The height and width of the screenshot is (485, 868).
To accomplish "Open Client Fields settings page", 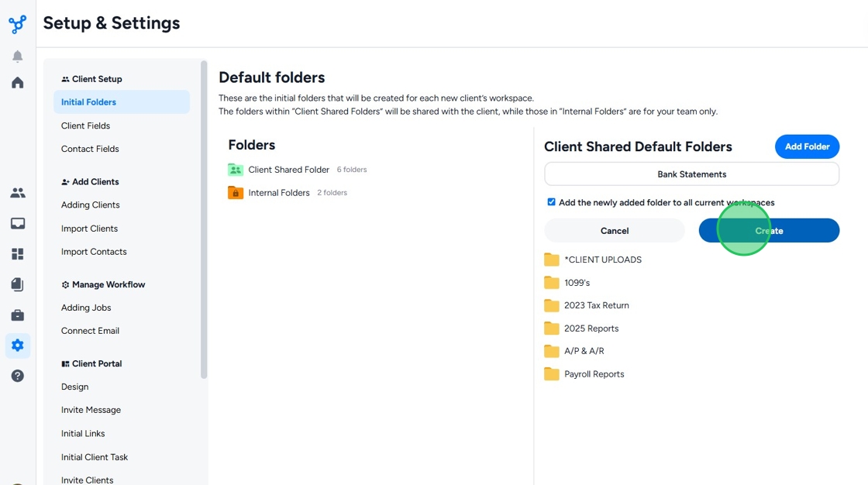I will click(x=85, y=126).
